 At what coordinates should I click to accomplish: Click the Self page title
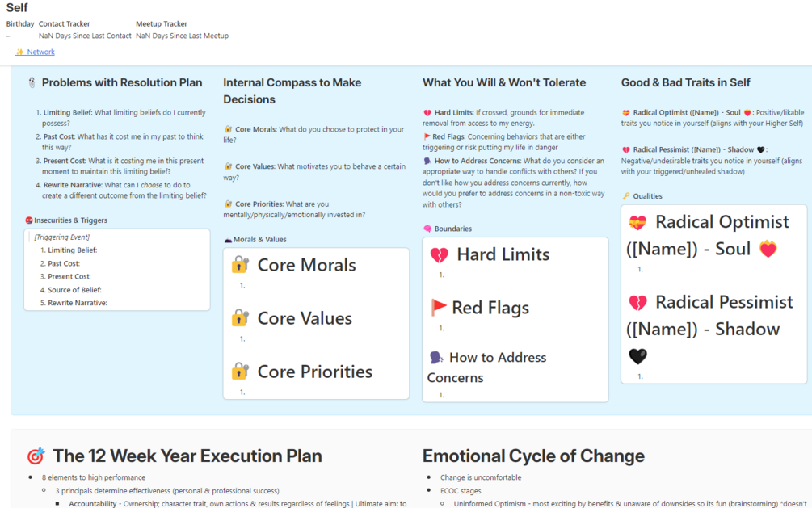click(17, 8)
